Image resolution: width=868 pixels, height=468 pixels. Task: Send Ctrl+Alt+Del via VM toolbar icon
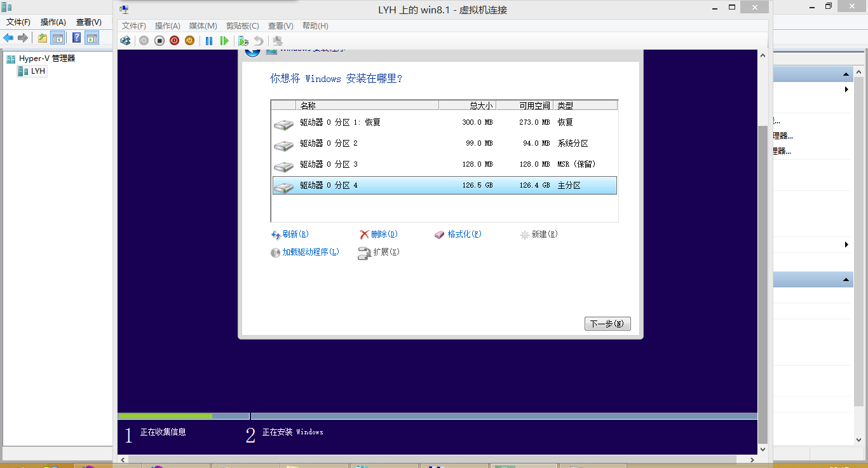(125, 41)
